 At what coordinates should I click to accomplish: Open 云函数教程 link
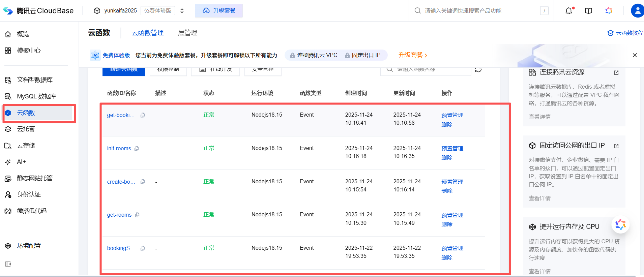tap(625, 33)
